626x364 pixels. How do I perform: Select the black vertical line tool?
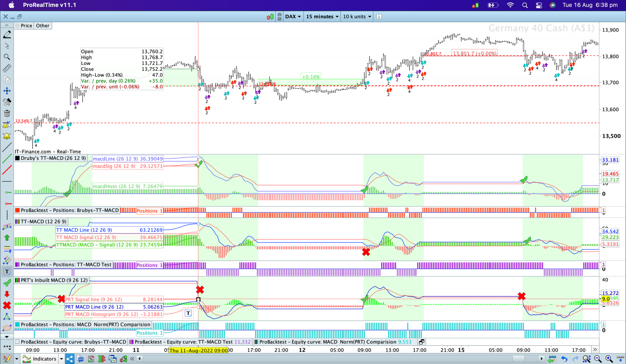[7, 215]
